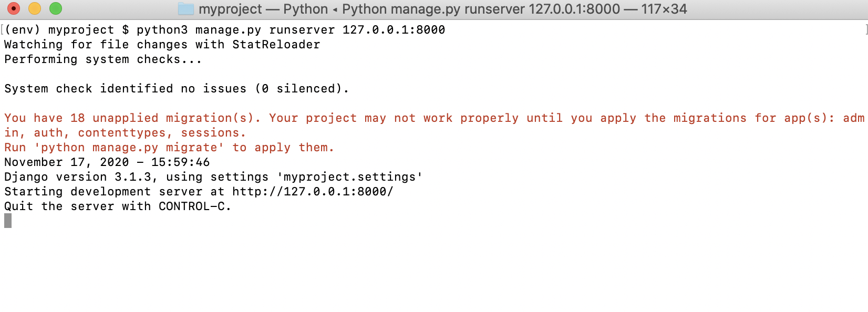
Task: Click the myproject folder icon in title bar
Action: (186, 9)
